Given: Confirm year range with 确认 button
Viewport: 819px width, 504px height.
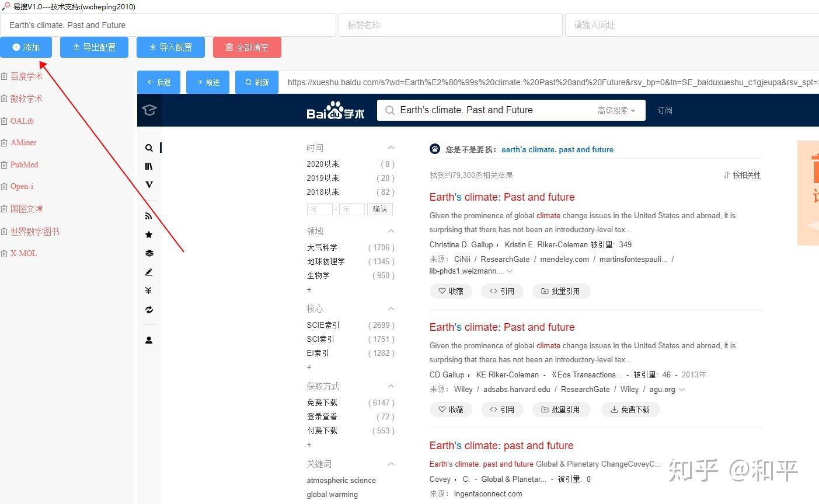Looking at the screenshot, I should click(x=380, y=209).
